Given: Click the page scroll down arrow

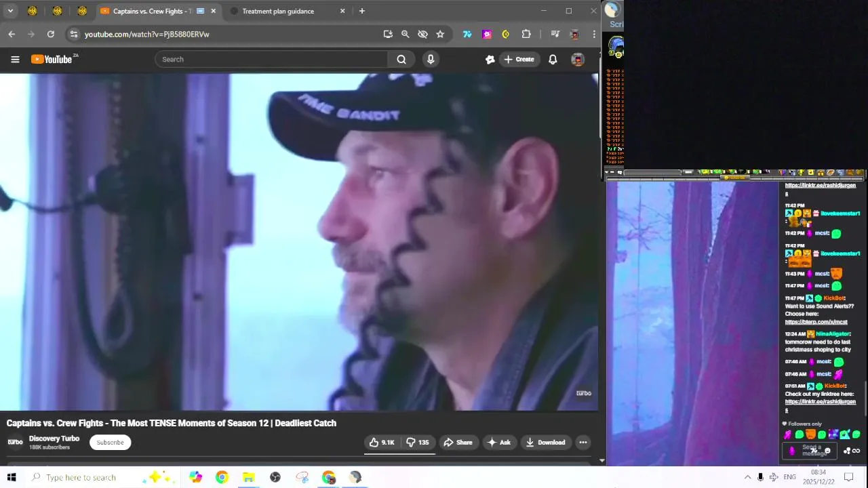Looking at the screenshot, I should (601, 460).
